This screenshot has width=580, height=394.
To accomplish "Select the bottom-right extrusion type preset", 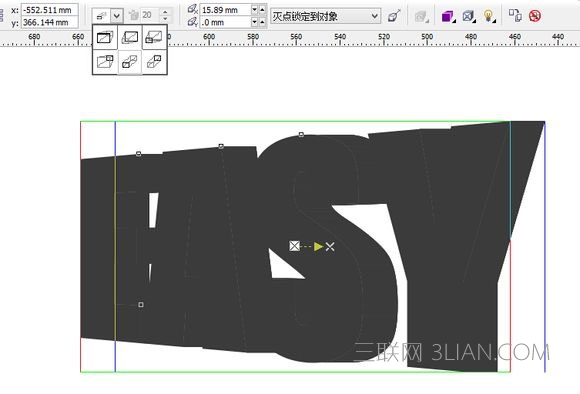I will [x=154, y=62].
